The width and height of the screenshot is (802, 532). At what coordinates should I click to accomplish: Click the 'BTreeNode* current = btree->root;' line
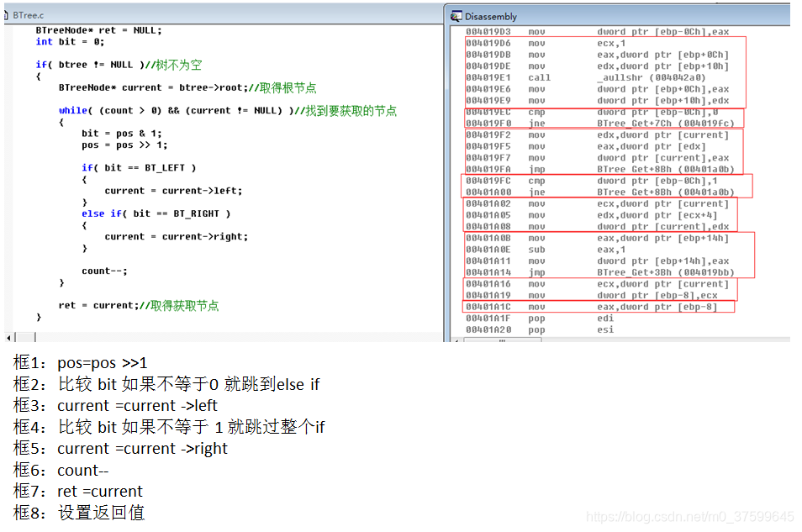click(187, 88)
